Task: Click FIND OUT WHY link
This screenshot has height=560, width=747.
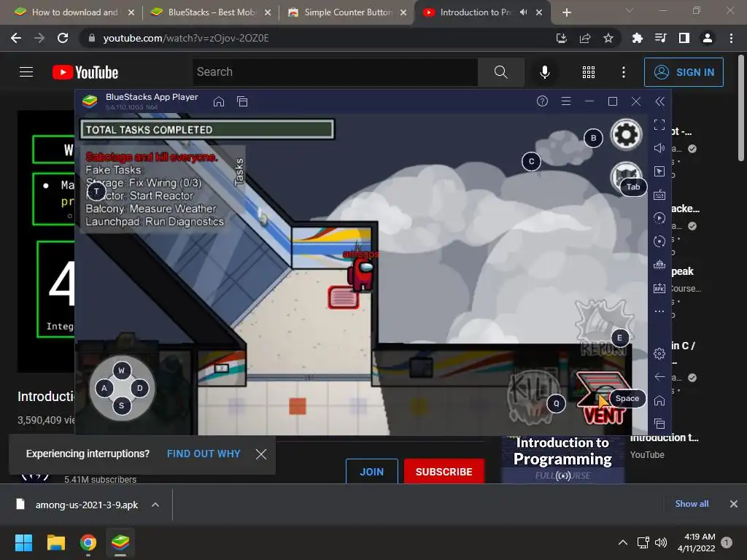Action: 204,454
